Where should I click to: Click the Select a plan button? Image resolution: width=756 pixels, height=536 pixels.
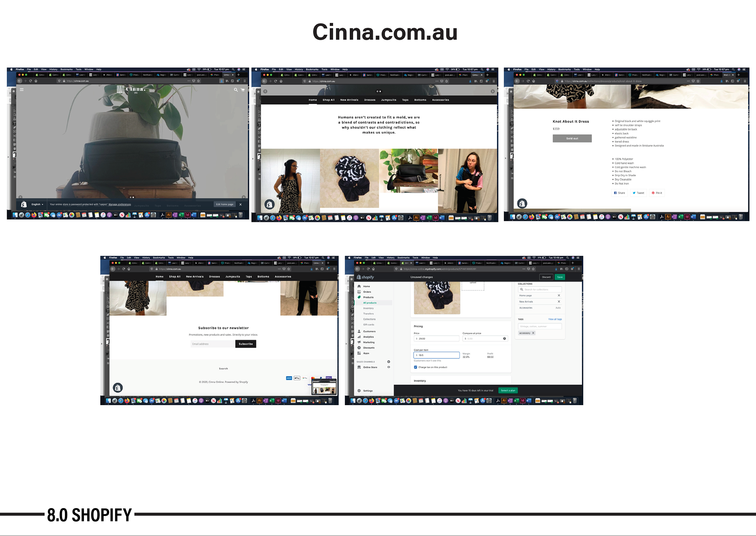[x=508, y=390]
